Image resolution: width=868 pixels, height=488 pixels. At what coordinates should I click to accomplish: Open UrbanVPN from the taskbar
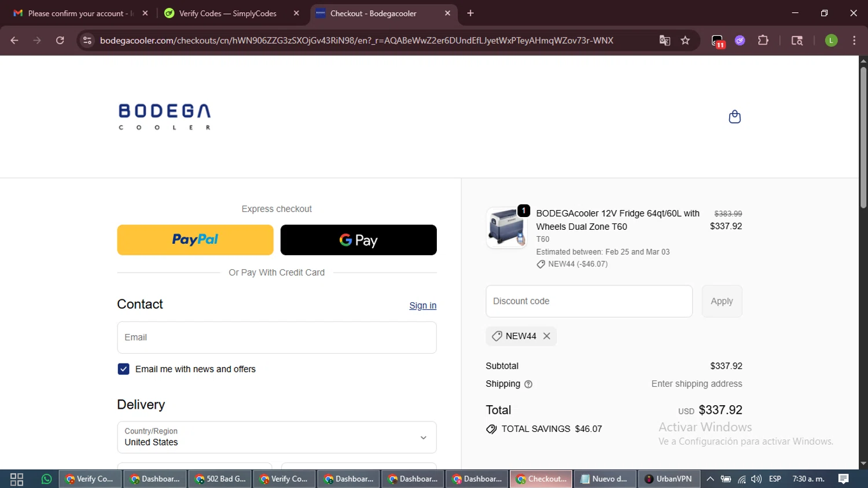click(x=669, y=479)
